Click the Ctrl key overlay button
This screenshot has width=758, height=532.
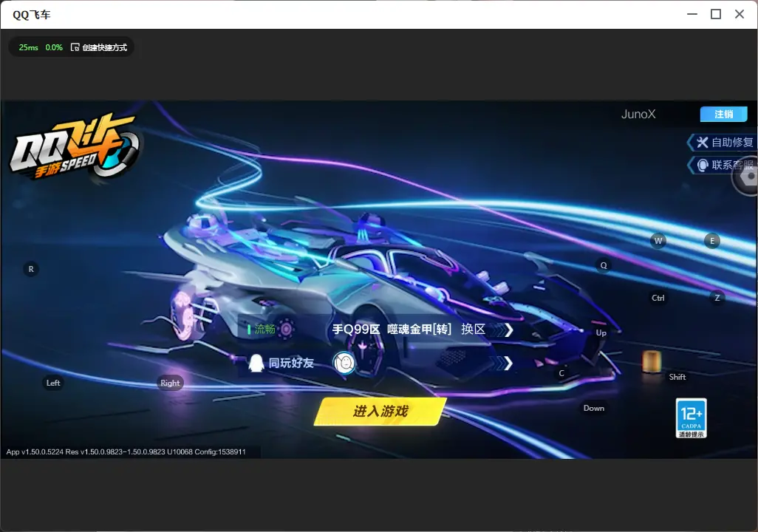coord(658,298)
